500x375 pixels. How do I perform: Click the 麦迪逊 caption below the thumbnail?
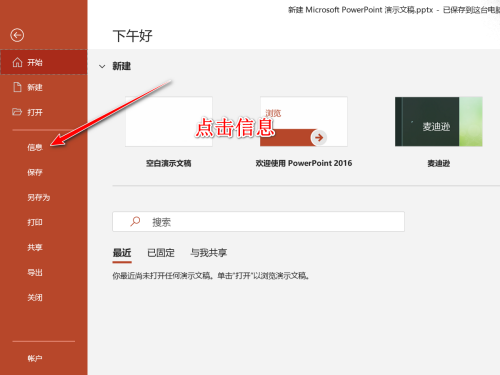click(439, 163)
